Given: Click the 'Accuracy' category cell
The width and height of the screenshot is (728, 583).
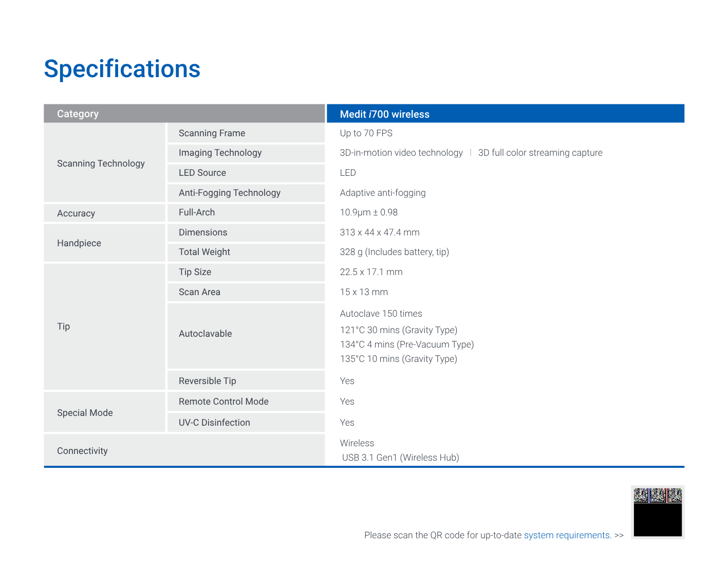Looking at the screenshot, I should tap(105, 213).
